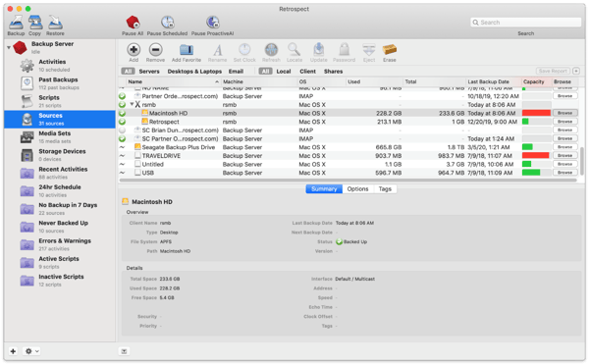Open Never Backed Up folder
The height and width of the screenshot is (364, 589).
[60, 227]
